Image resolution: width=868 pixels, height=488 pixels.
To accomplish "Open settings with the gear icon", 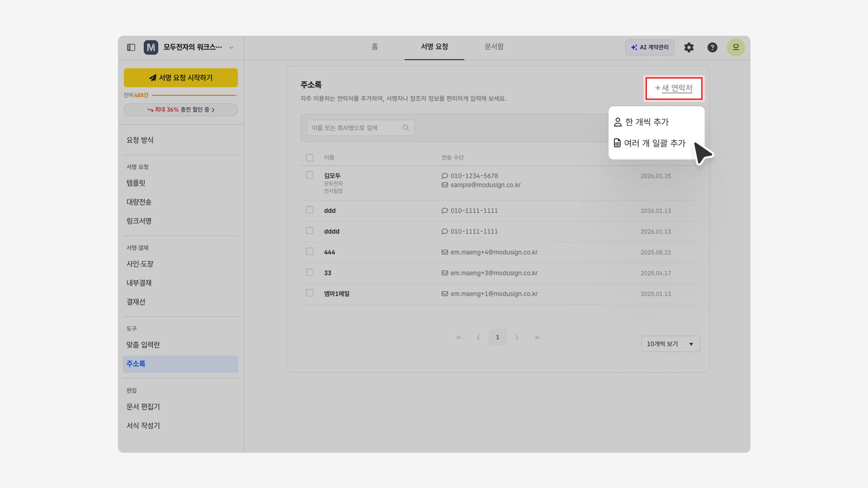I will pyautogui.click(x=689, y=47).
